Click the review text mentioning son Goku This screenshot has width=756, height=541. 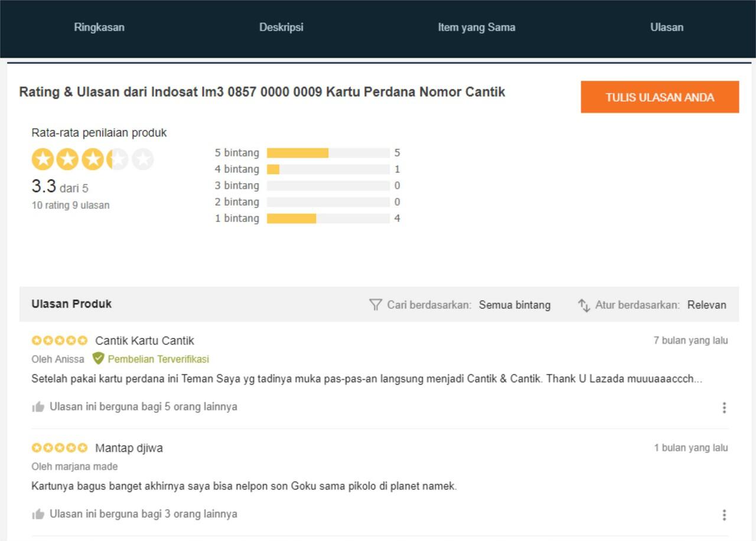point(244,487)
